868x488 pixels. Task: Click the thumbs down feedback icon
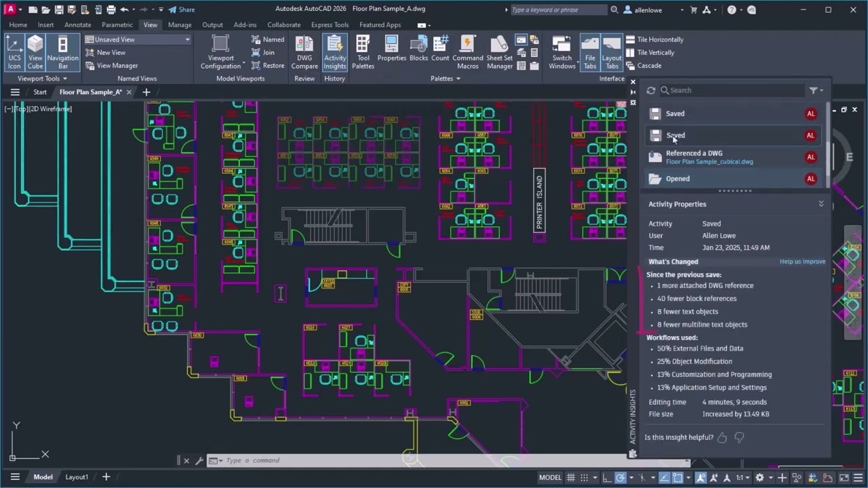pyautogui.click(x=739, y=438)
